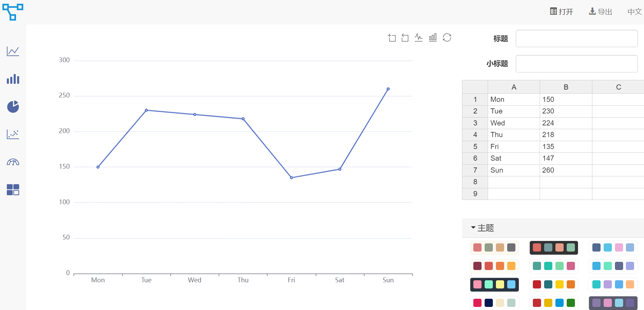
Task: Select cell B7 containing 260
Action: [566, 170]
